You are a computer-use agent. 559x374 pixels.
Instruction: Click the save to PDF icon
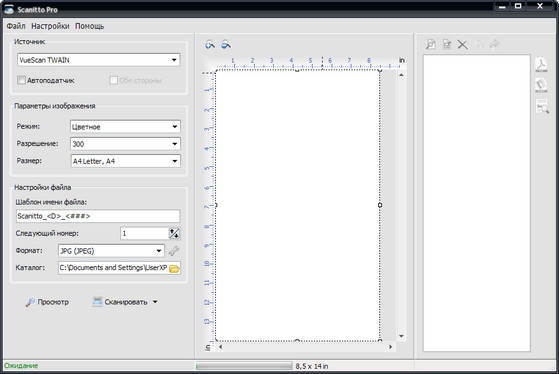542,65
